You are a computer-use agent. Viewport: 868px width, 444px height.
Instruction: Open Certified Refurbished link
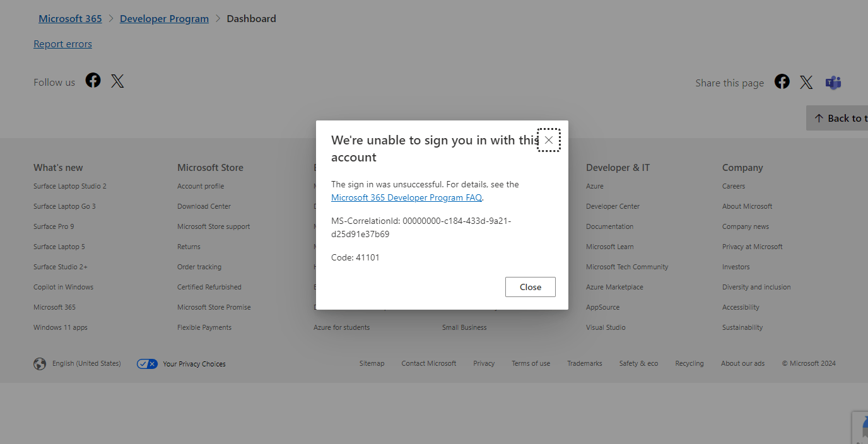(x=209, y=287)
